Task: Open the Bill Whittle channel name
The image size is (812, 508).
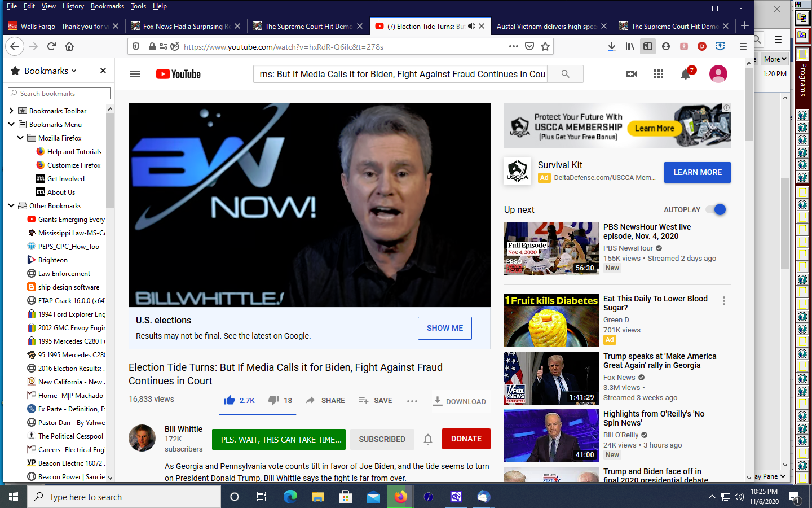Action: point(183,429)
